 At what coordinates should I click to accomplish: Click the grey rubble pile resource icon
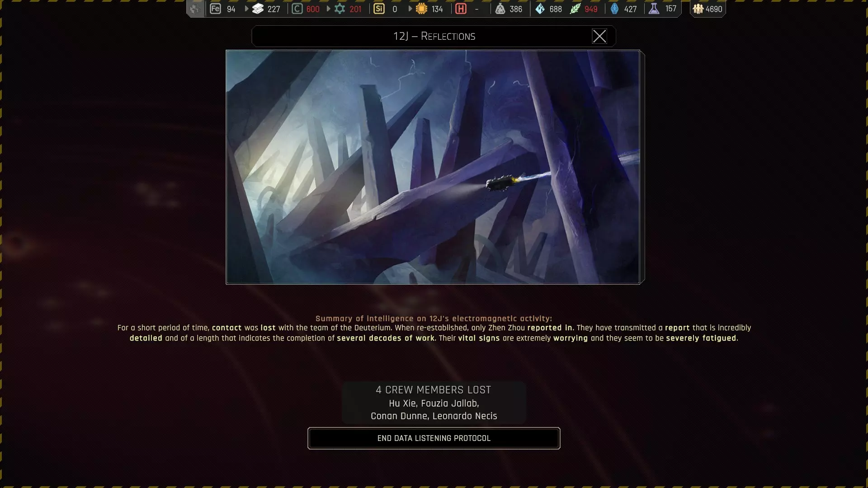pos(500,9)
